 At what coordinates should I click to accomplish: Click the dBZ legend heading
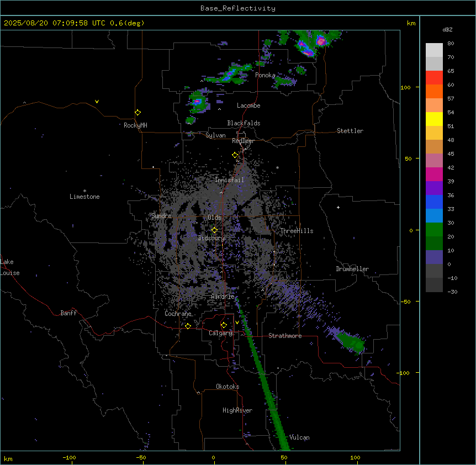[x=447, y=30]
